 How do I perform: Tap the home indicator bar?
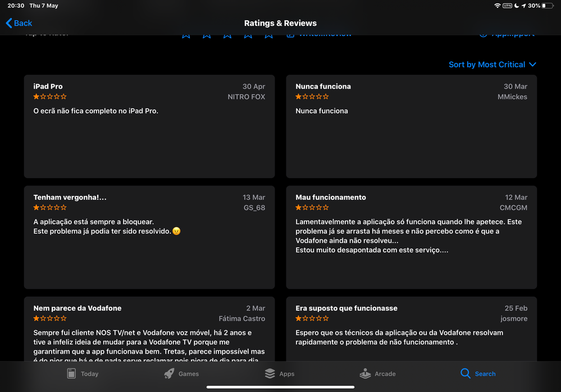[x=280, y=386]
